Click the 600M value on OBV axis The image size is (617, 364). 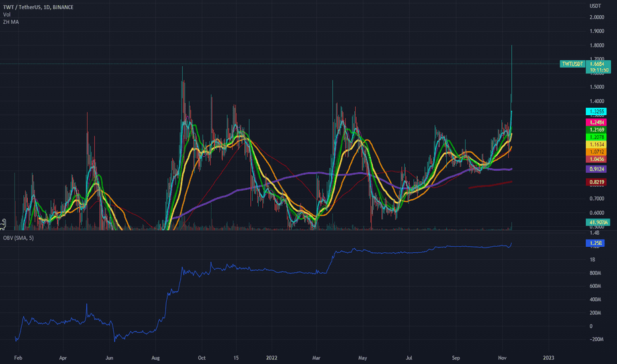pos(595,286)
